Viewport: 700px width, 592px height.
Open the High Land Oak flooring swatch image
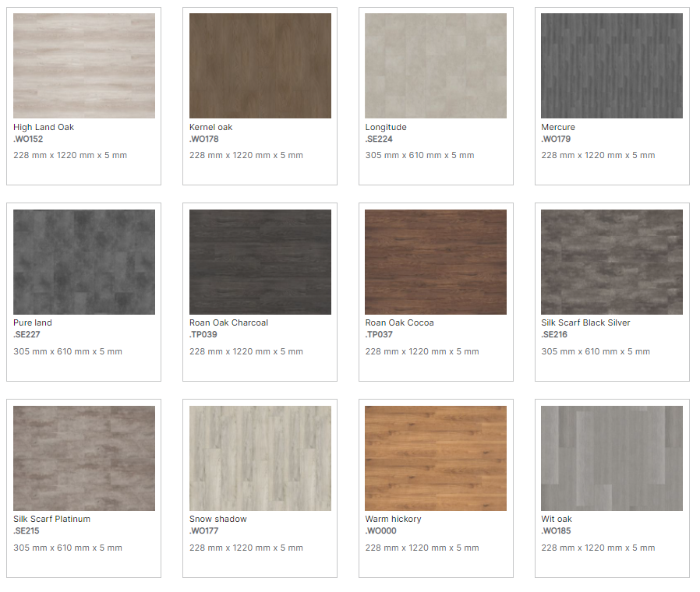point(84,65)
